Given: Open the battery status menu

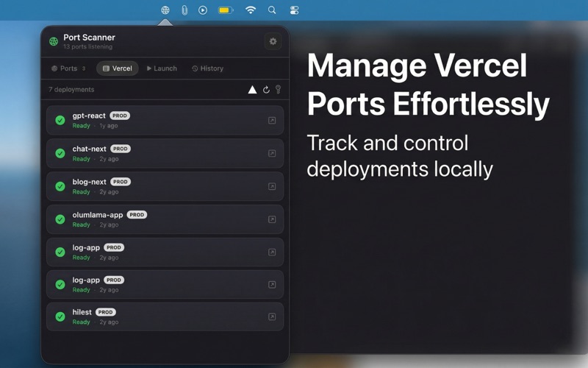Looking at the screenshot, I should (x=226, y=10).
